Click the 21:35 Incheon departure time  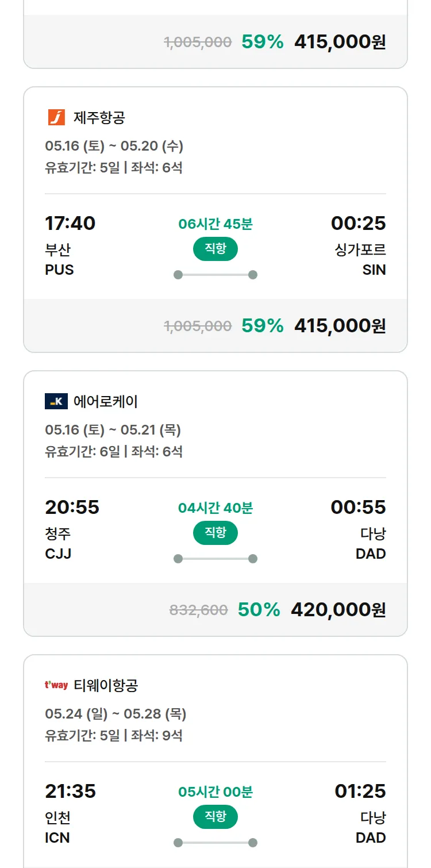pos(70,791)
